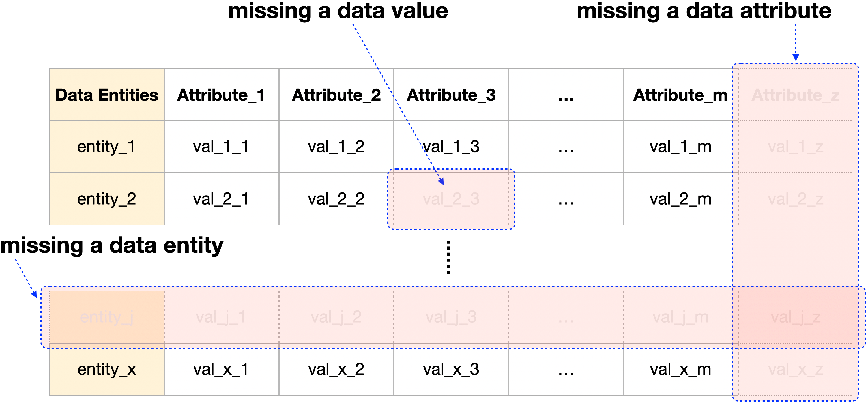
Task: Click the Attribute_2 column header
Action: tap(336, 95)
